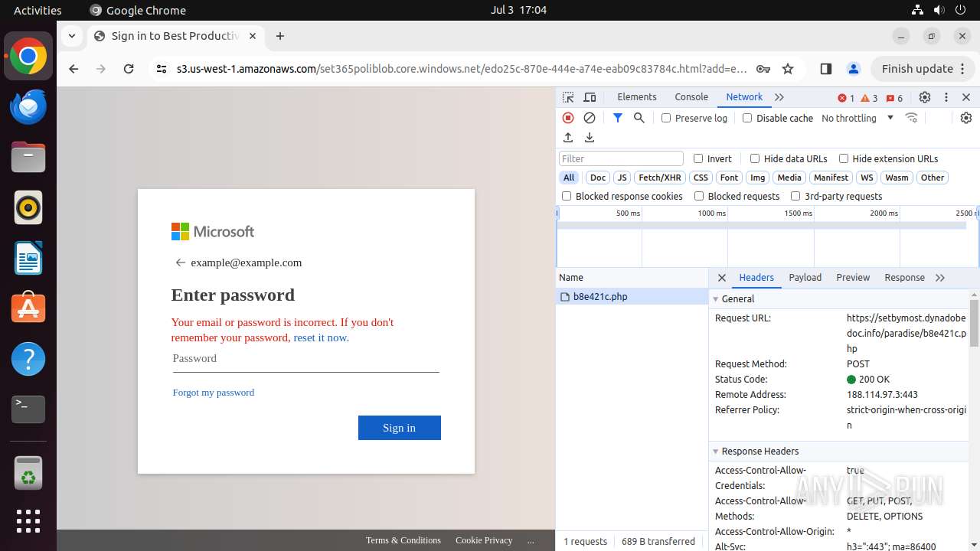Open network search magnifier icon
The width and height of the screenshot is (980, 551).
coord(639,118)
